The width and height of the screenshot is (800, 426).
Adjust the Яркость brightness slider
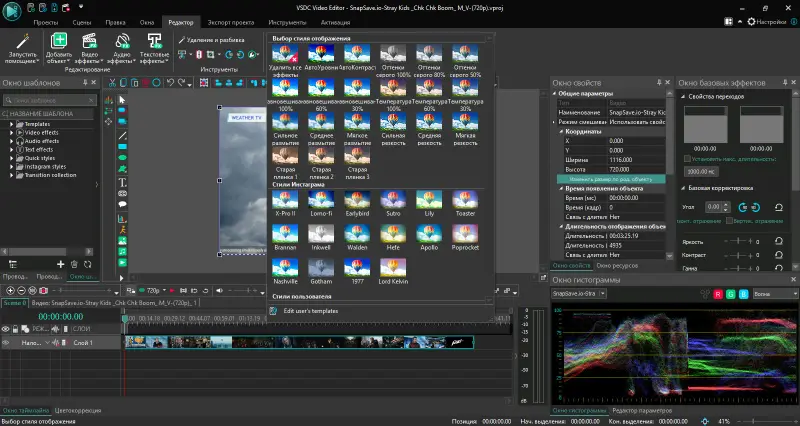click(x=738, y=241)
